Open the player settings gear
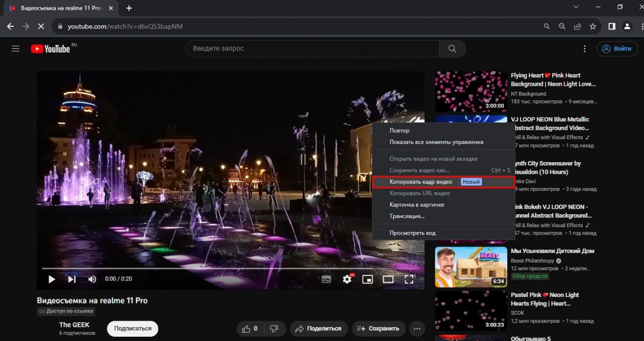The width and height of the screenshot is (644, 341). [347, 279]
